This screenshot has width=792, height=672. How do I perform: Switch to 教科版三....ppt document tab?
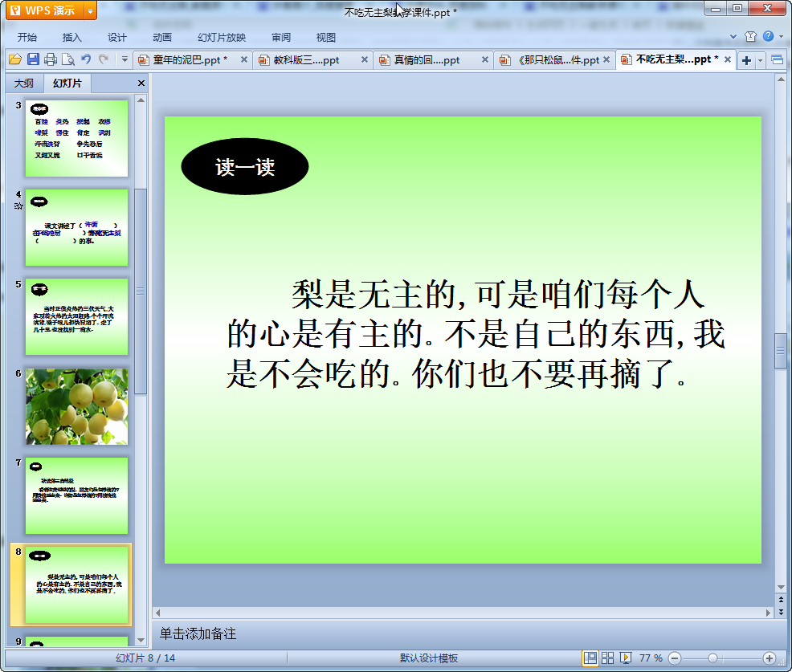pyautogui.click(x=306, y=60)
